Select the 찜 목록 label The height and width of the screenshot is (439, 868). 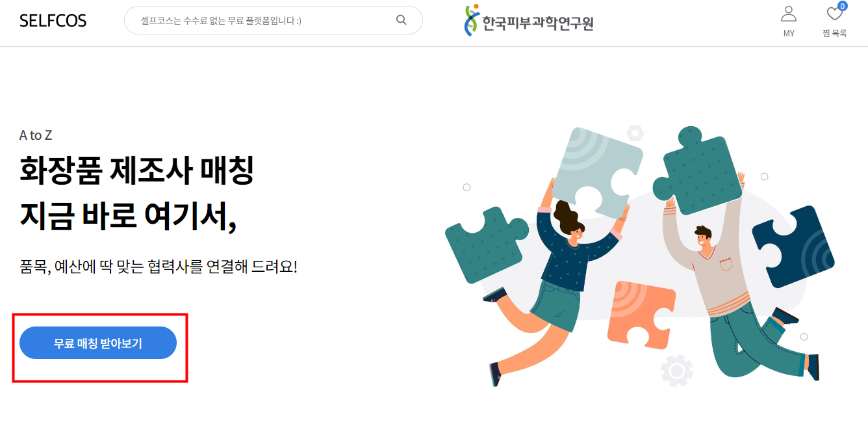coord(834,33)
